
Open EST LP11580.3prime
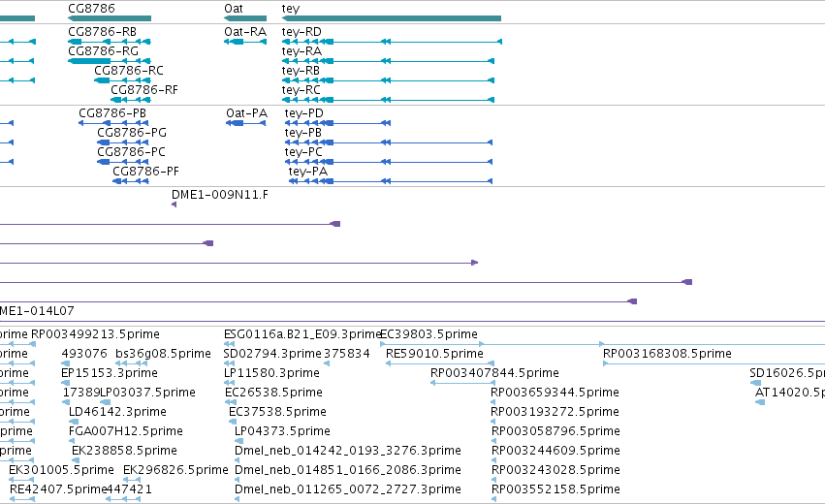coord(272,373)
